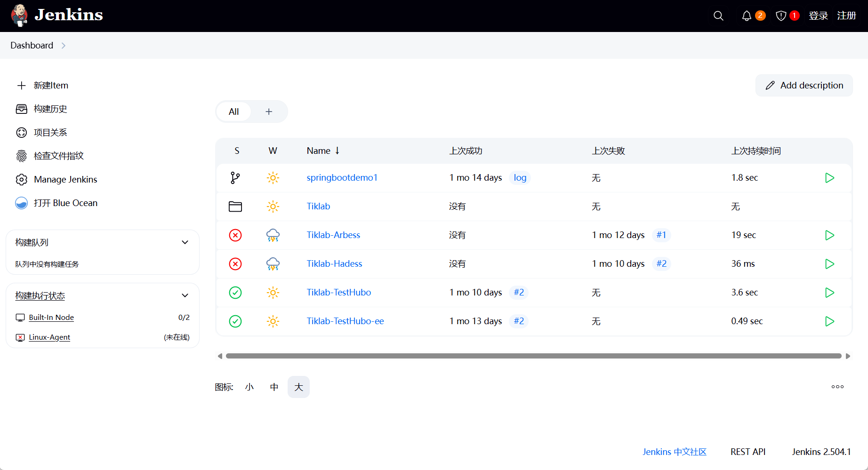
Task: Open the search magnifier icon
Action: tap(718, 16)
